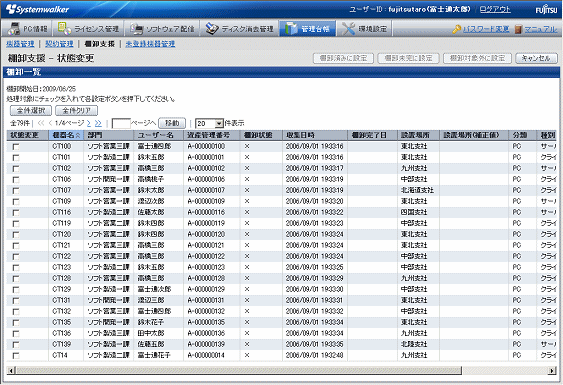
Task: Click device name cell CT135
Action: [62, 323]
